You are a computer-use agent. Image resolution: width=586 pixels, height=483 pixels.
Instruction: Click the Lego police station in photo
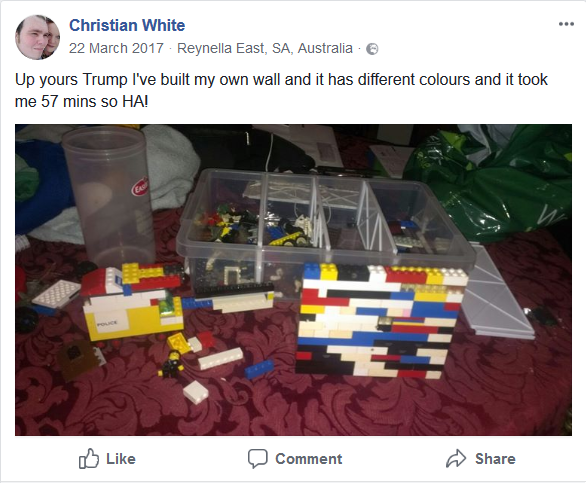pyautogui.click(x=132, y=301)
